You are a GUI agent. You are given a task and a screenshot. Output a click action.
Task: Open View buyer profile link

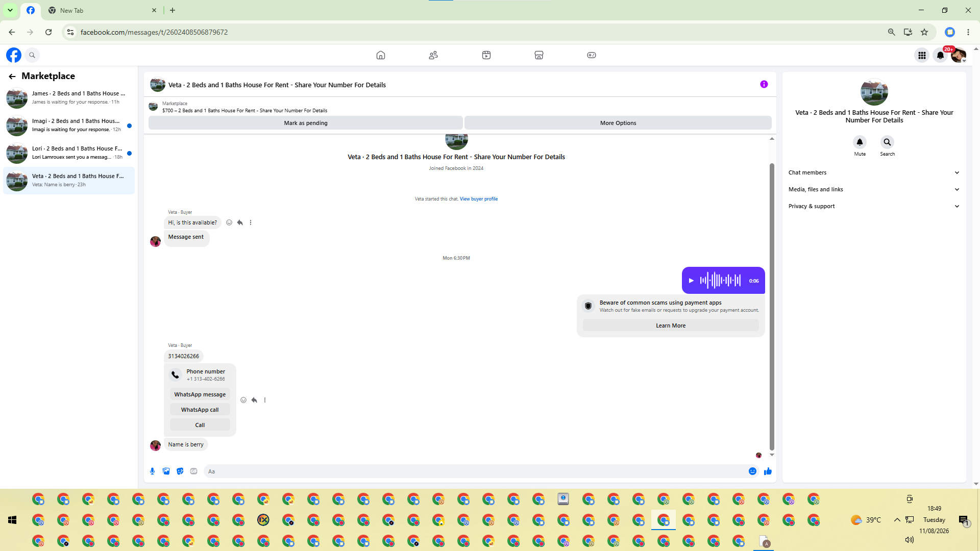[x=479, y=199]
